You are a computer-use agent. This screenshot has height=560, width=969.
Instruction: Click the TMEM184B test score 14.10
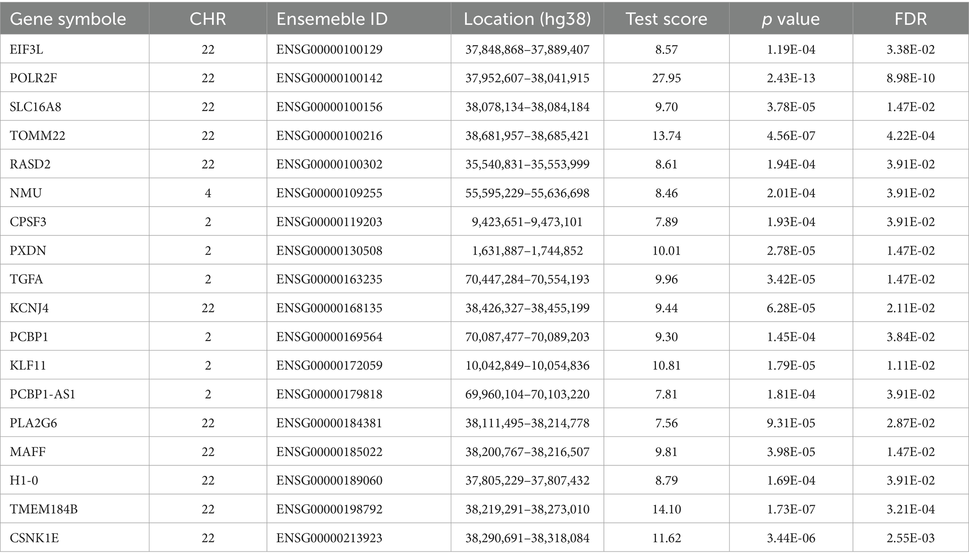click(666, 509)
